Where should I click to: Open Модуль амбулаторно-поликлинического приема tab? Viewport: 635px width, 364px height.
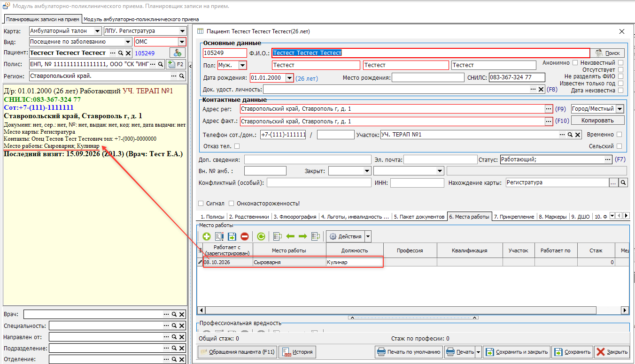(141, 19)
